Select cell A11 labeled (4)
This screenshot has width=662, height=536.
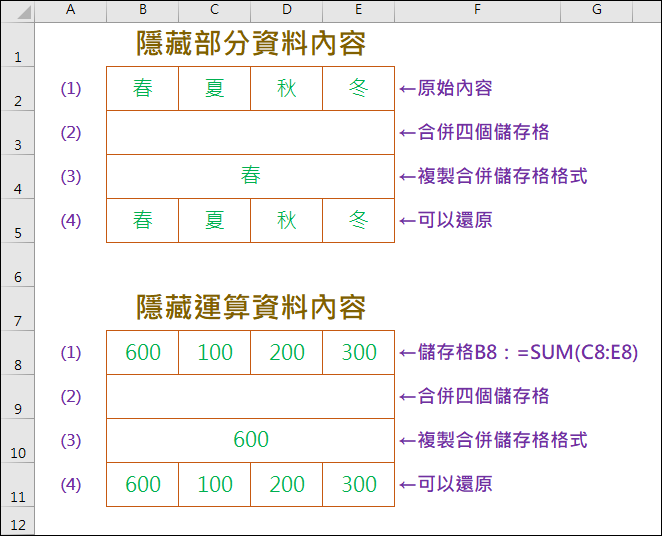tap(71, 485)
